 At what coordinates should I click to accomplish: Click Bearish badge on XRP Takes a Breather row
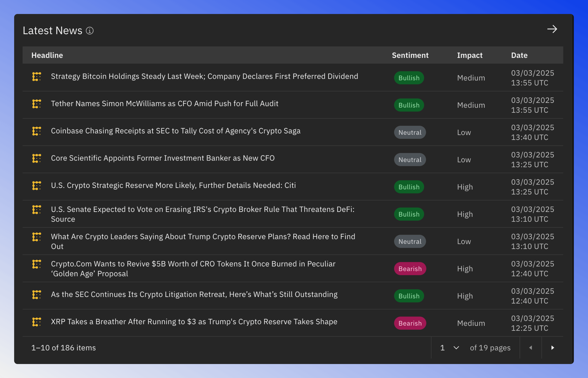(x=410, y=323)
